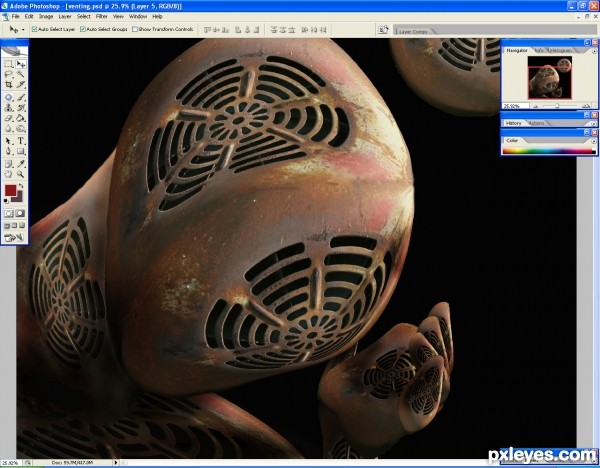Image resolution: width=600 pixels, height=468 pixels.
Task: Select the Crop tool
Action: point(8,85)
